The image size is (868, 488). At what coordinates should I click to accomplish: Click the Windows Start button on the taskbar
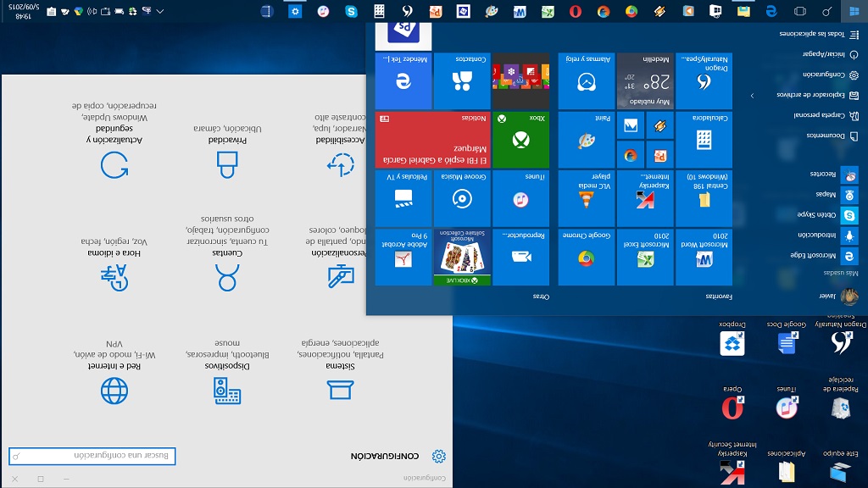tap(854, 11)
